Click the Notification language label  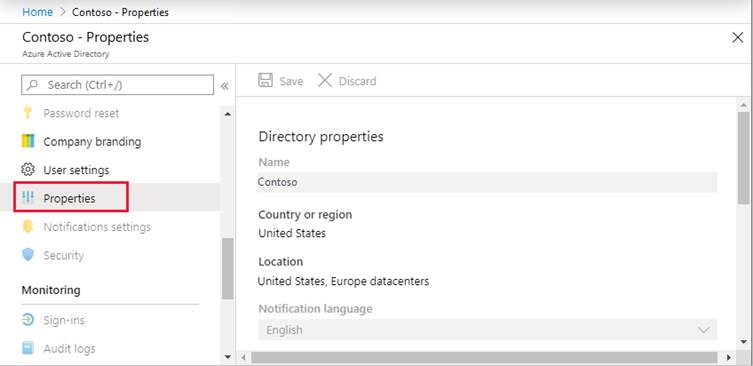tap(316, 309)
